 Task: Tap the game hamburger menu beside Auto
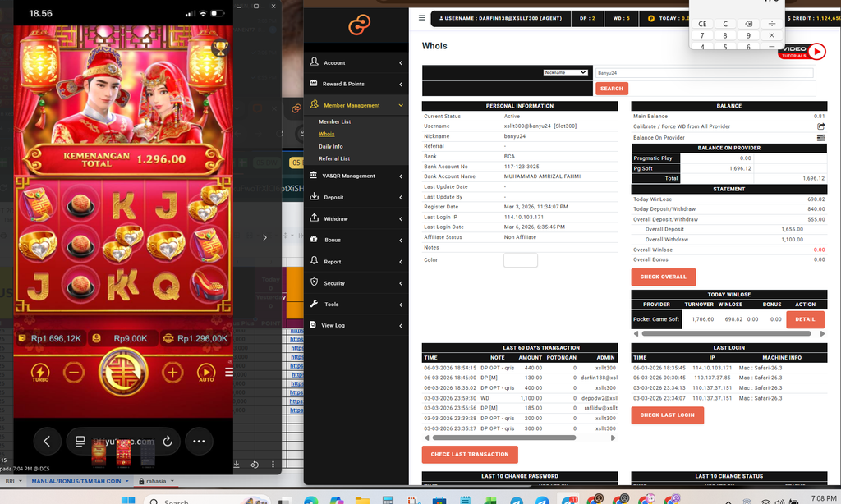(x=229, y=372)
